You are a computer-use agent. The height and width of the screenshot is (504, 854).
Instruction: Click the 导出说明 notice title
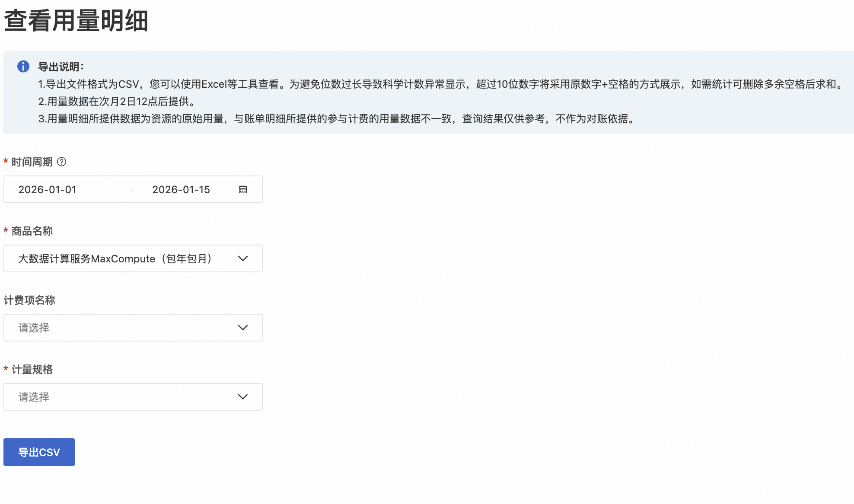(x=61, y=67)
